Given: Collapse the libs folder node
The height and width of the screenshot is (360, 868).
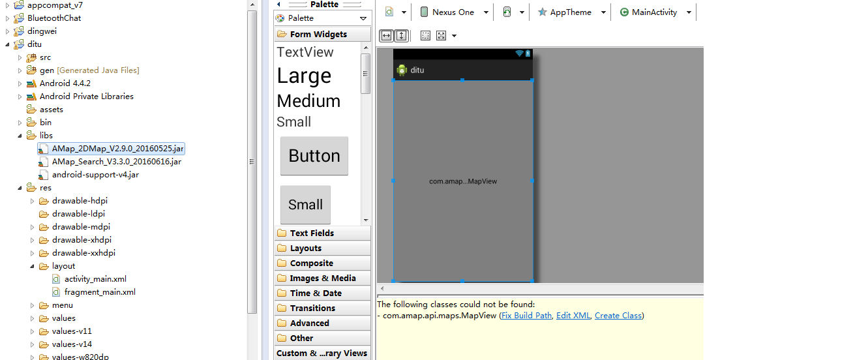Looking at the screenshot, I should click(x=20, y=136).
